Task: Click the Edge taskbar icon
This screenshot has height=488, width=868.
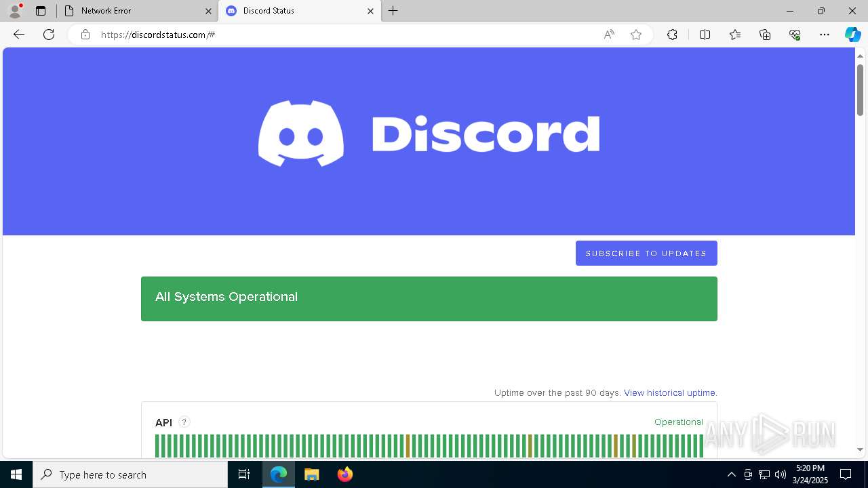Action: 279,474
